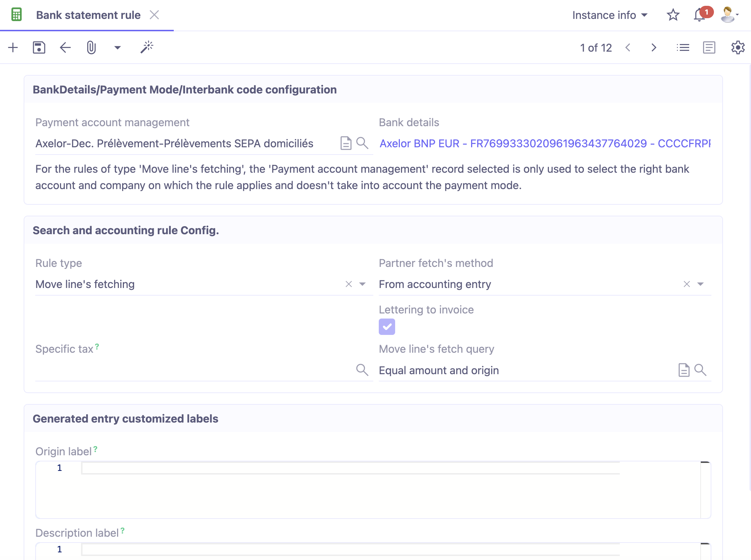Attach a file using the paperclip icon
Image resolution: width=751 pixels, height=560 pixels.
click(x=91, y=47)
